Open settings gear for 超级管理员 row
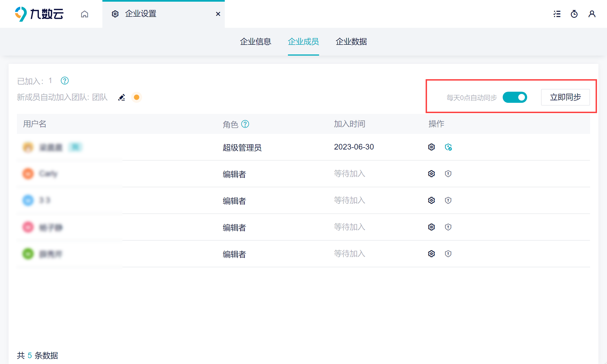Image resolution: width=607 pixels, height=364 pixels. coord(431,147)
